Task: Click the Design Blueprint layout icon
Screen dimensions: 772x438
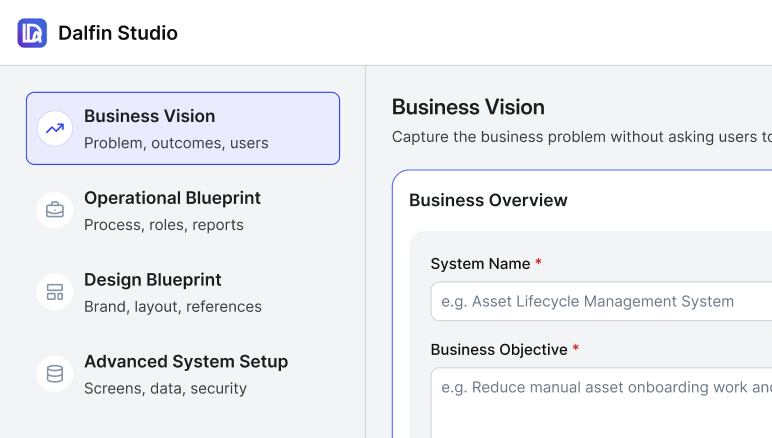Action: tap(55, 292)
